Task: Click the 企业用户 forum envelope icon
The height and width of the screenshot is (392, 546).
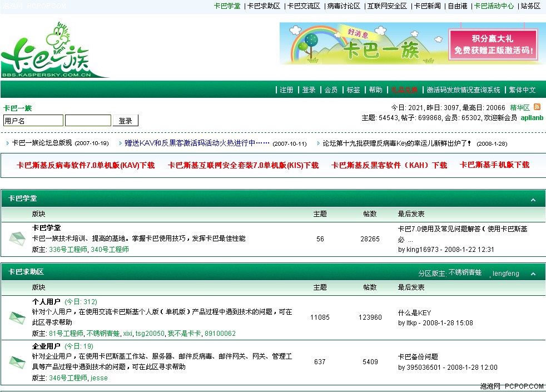Action: (17, 362)
